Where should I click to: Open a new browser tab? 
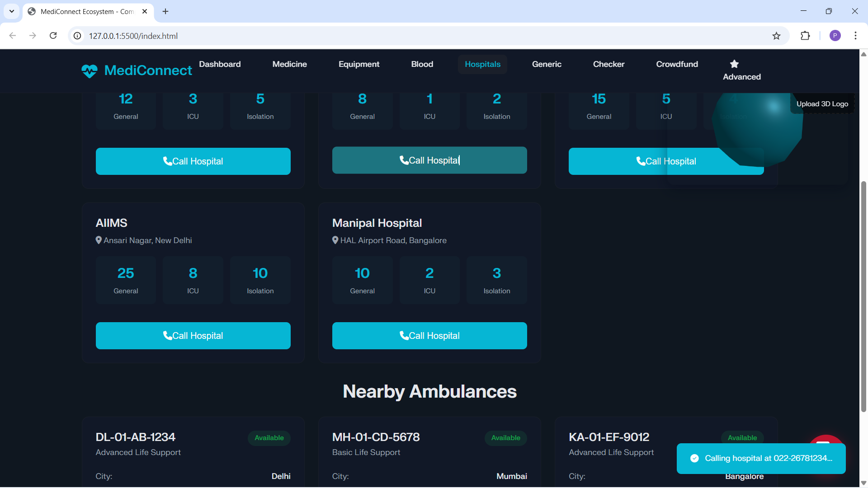coord(165,11)
